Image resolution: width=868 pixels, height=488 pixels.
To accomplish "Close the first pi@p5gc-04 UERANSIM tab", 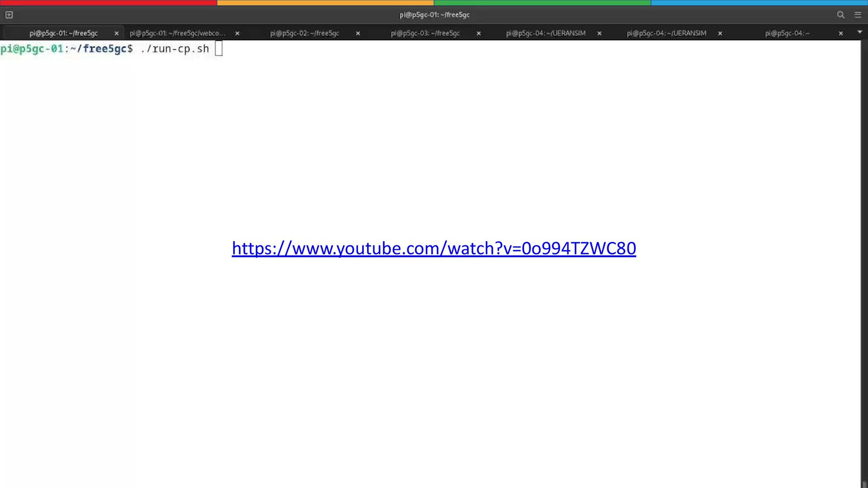I will point(599,33).
